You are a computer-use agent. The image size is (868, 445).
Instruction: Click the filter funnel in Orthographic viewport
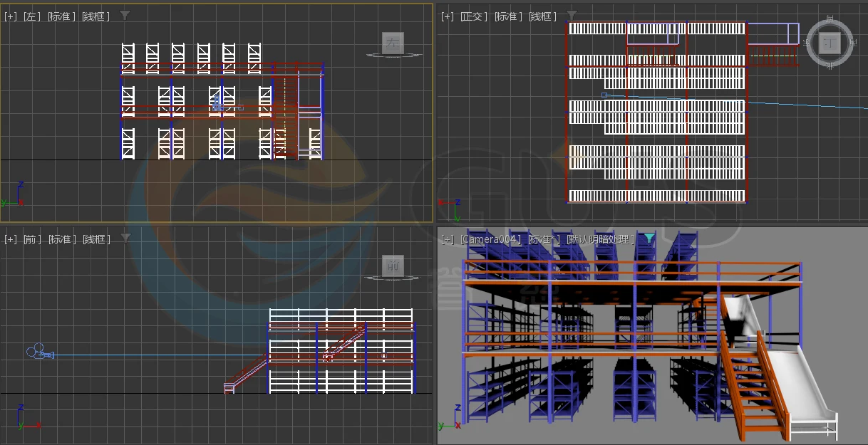(571, 15)
